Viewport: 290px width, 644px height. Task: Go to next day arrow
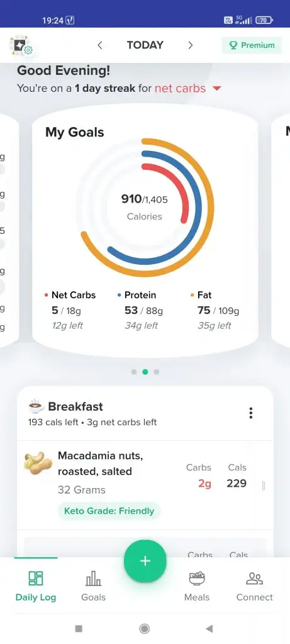pos(190,45)
